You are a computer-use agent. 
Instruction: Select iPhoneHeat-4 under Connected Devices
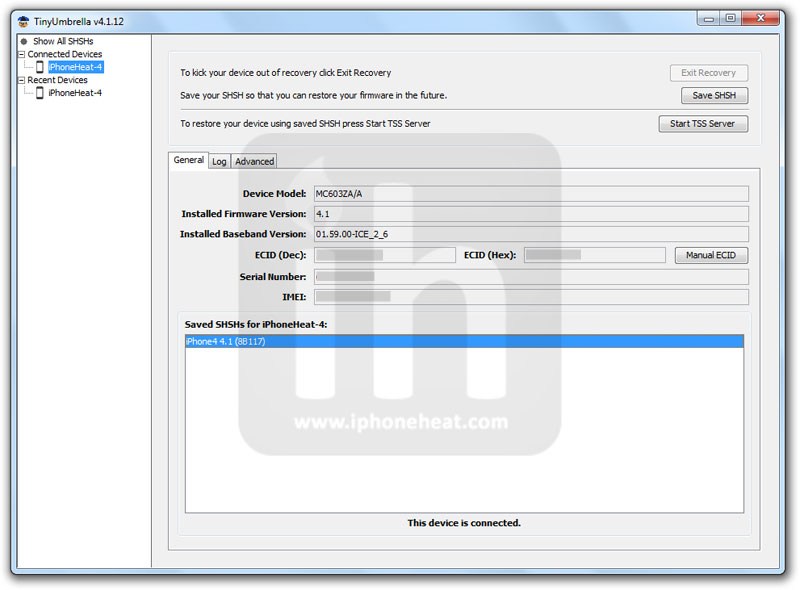pos(76,67)
